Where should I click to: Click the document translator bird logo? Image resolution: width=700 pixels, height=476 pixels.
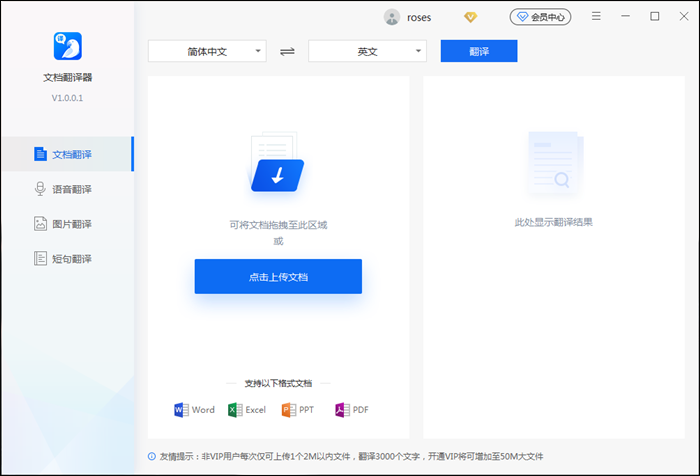[x=68, y=46]
